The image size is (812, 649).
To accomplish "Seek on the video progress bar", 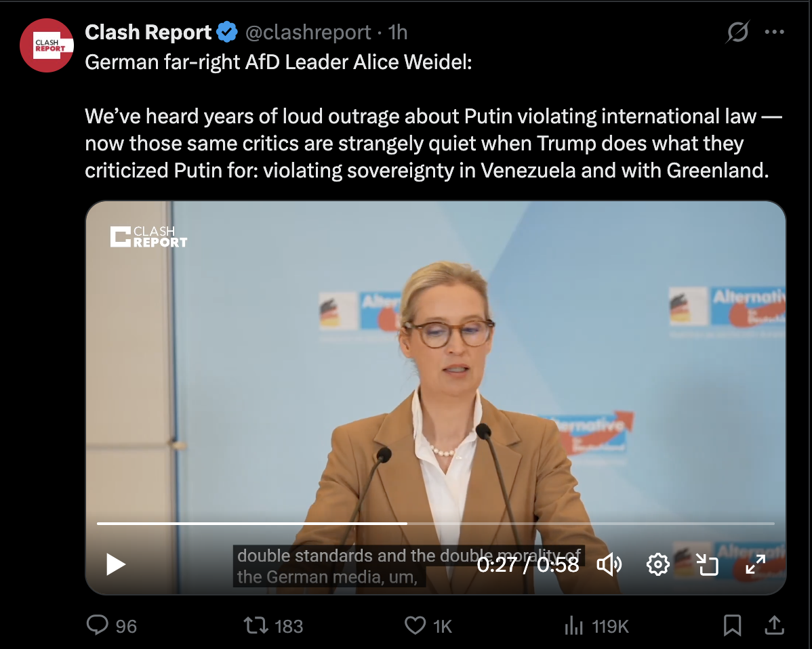I will coord(436,524).
